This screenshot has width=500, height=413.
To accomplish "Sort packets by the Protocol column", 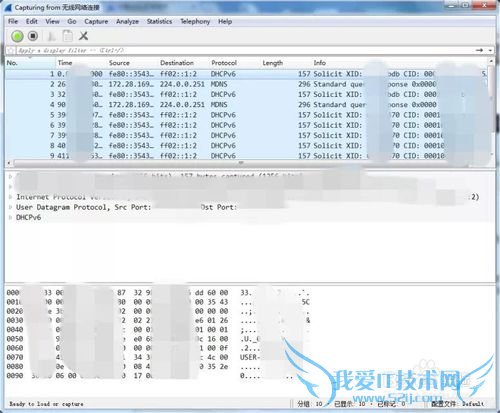I will (234, 63).
